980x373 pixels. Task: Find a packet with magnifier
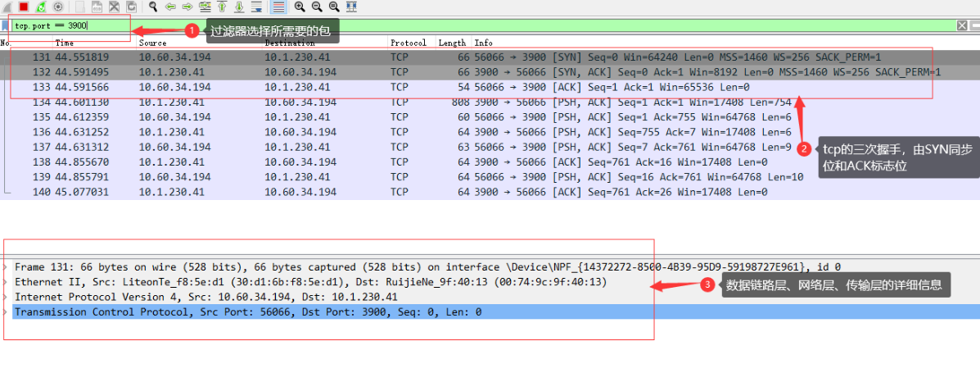[152, 7]
